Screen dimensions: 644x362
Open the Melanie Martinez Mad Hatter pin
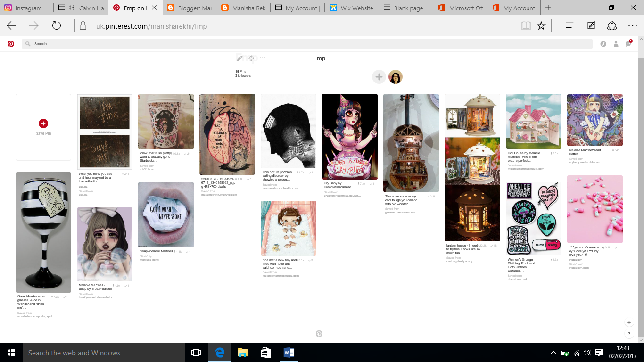[595, 120]
